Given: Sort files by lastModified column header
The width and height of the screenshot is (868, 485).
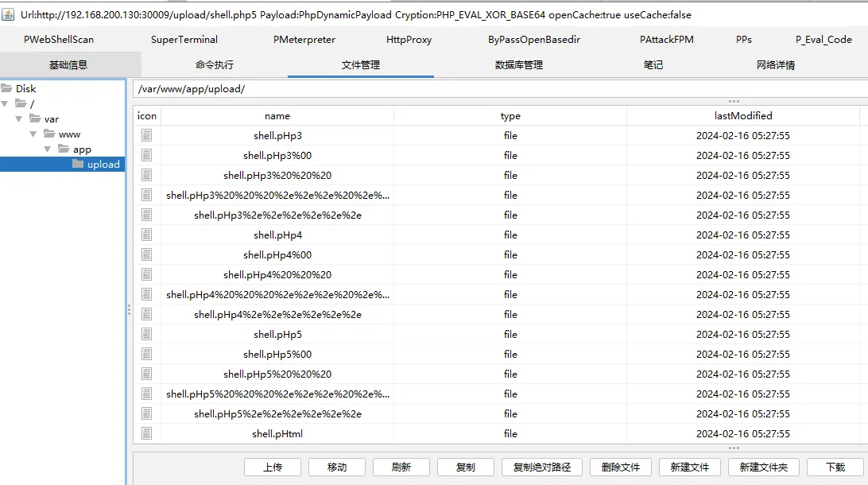Looking at the screenshot, I should tap(742, 116).
